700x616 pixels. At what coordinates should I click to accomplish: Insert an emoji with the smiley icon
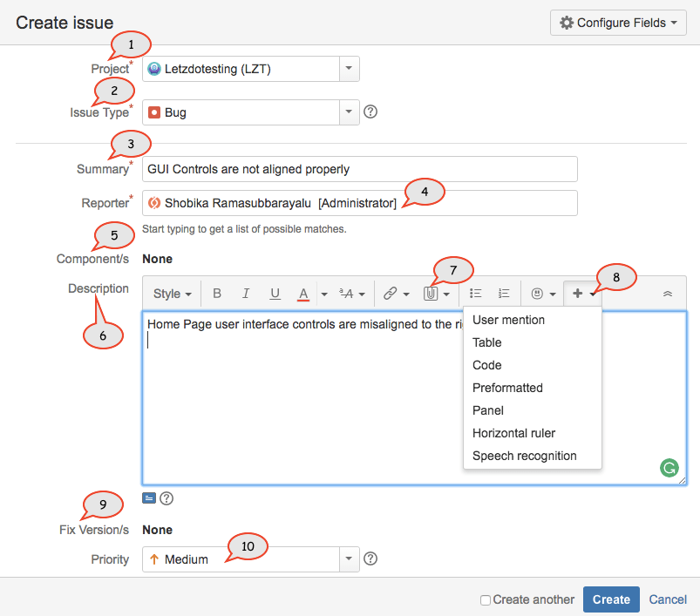coord(538,293)
